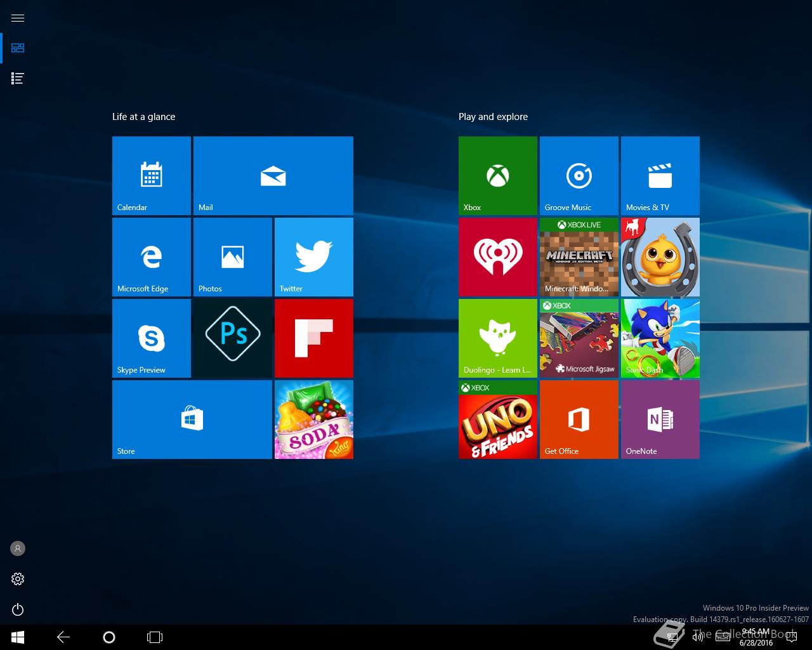Launch the OneNote tile

[x=660, y=420]
